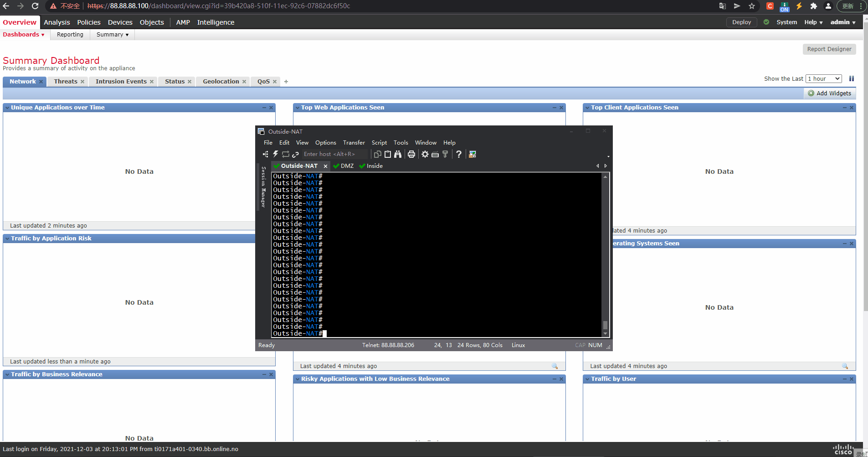This screenshot has width=868, height=457.
Task: Add a new dashboard tab with plus
Action: [286, 82]
